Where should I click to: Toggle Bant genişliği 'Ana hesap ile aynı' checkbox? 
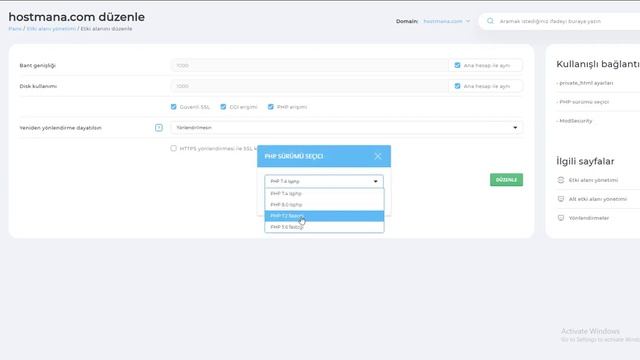tap(457, 65)
